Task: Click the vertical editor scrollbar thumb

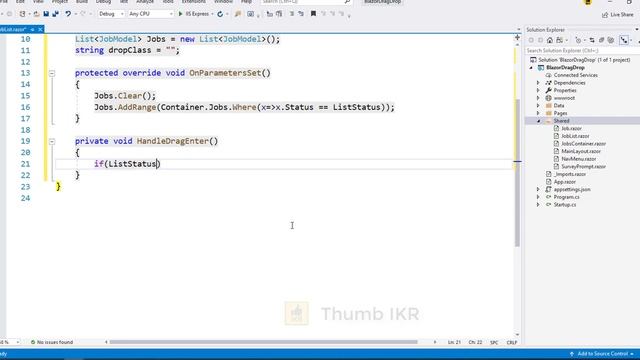Action: [x=517, y=172]
